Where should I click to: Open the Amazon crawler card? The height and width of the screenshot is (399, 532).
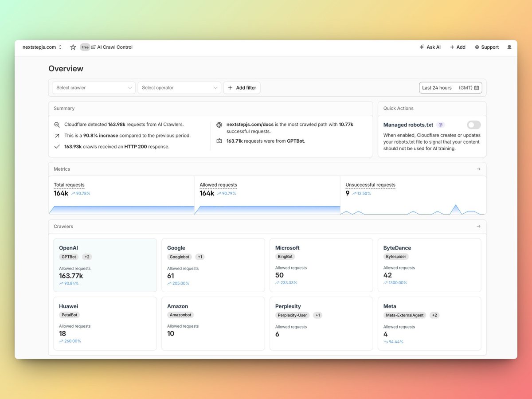click(213, 324)
